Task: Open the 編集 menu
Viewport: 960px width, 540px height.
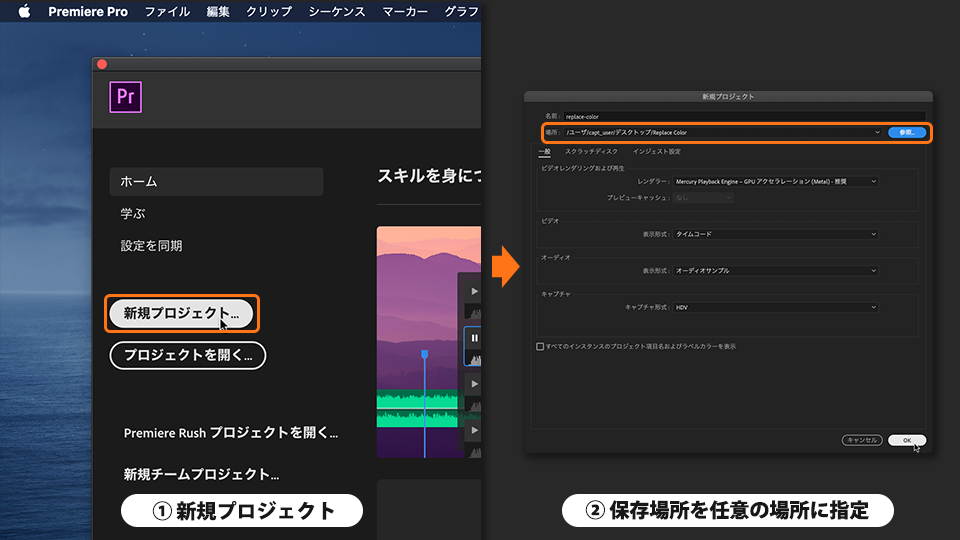Action: click(218, 12)
